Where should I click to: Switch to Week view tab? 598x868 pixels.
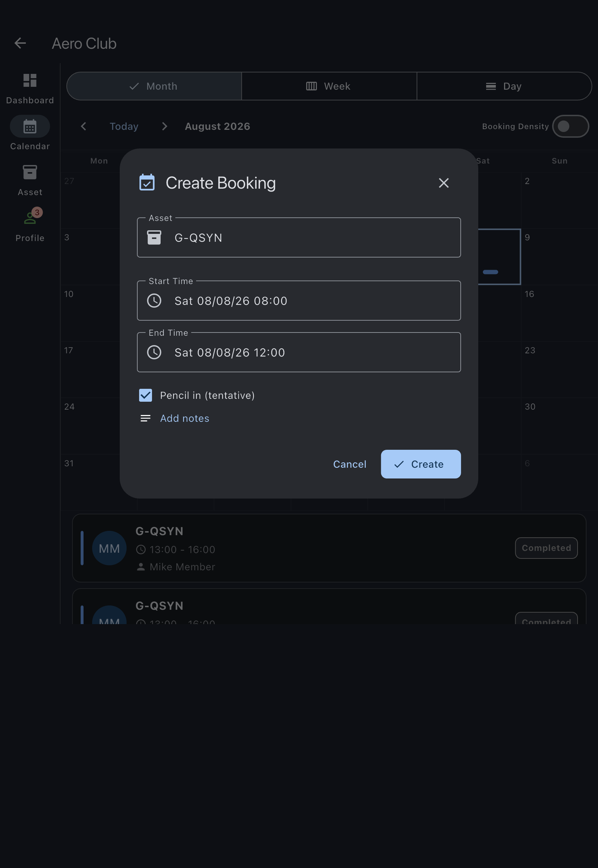[329, 86]
